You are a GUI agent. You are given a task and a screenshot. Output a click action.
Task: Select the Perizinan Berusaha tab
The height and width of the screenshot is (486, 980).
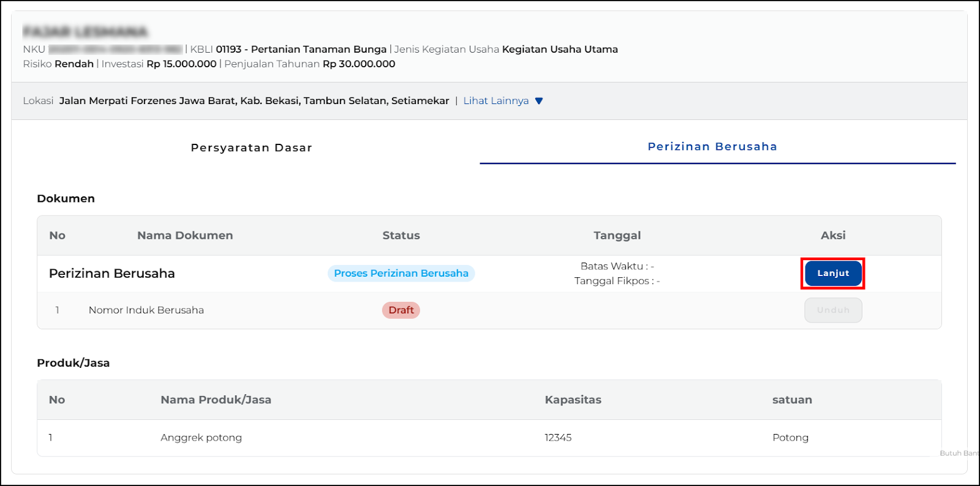click(712, 147)
